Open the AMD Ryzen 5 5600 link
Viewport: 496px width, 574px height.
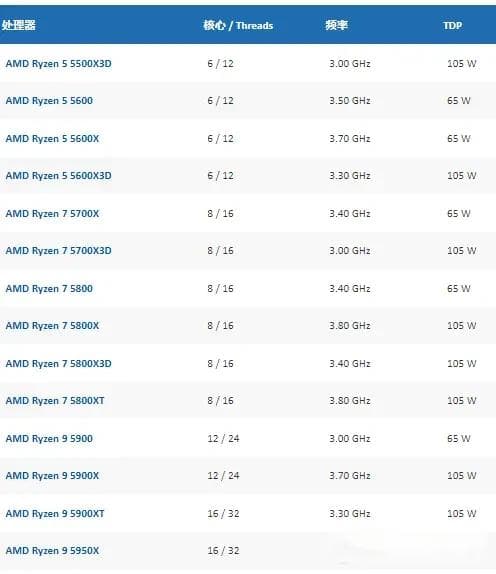pos(49,101)
